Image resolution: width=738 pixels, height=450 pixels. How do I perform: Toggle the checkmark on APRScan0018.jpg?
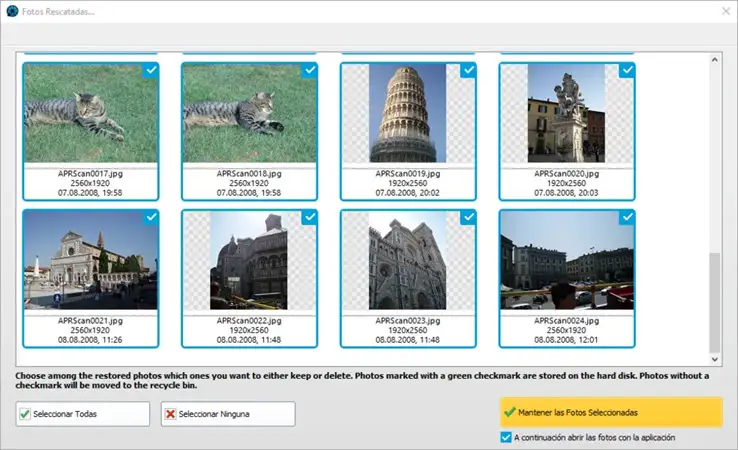point(310,70)
